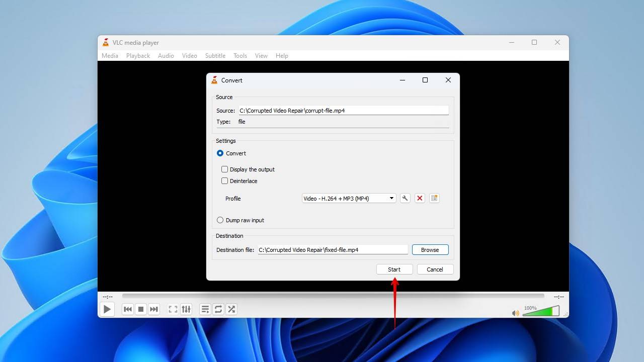Delete selected profile with red X icon
The width and height of the screenshot is (644, 362).
(420, 198)
